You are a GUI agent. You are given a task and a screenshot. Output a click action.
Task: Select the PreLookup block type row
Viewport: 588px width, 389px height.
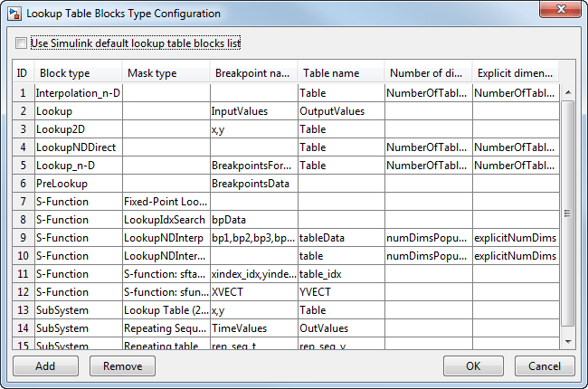pyautogui.click(x=77, y=183)
